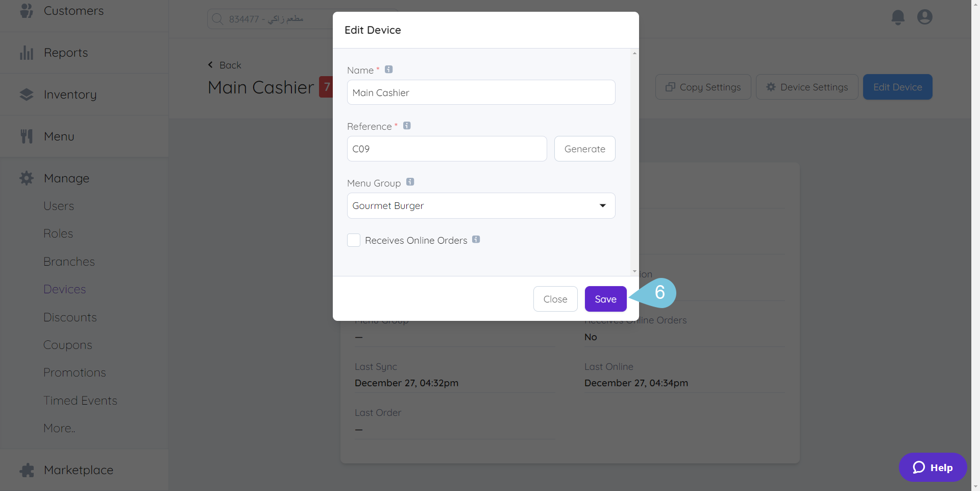Click the Manage gear icon
This screenshot has height=491, width=980.
pos(26,178)
